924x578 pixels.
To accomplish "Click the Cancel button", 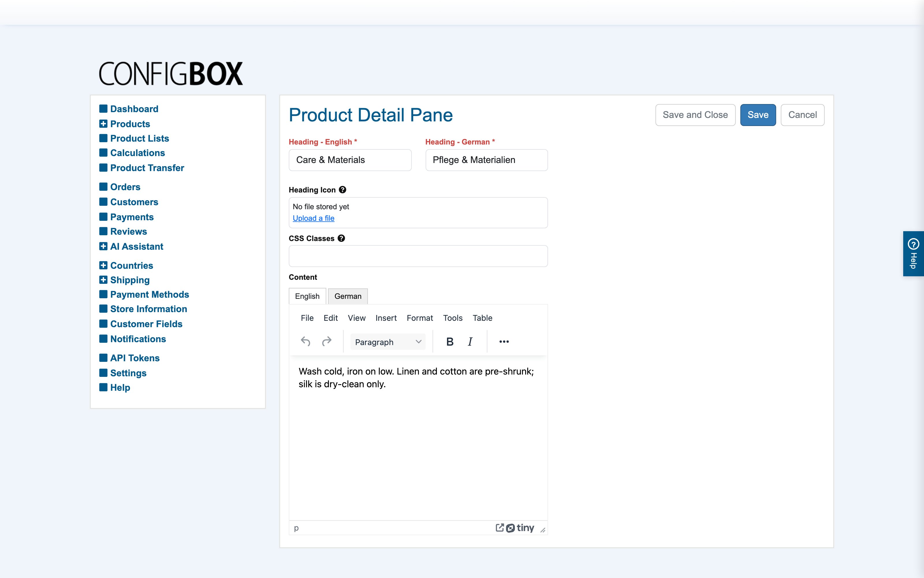I will click(803, 115).
